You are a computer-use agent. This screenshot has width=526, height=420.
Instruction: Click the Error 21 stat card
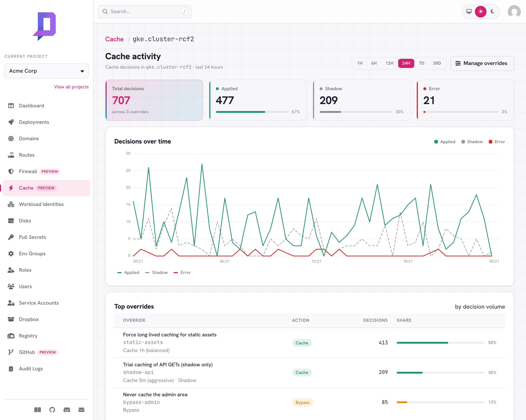(x=465, y=100)
